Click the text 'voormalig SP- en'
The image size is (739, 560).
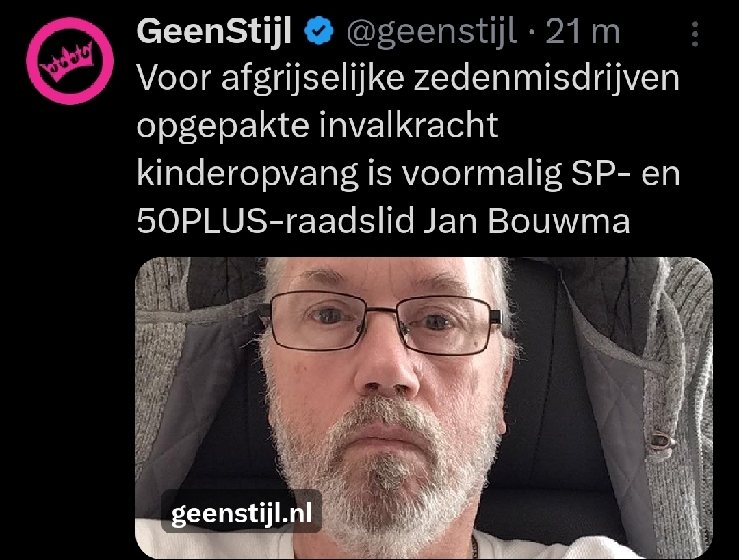point(541,174)
